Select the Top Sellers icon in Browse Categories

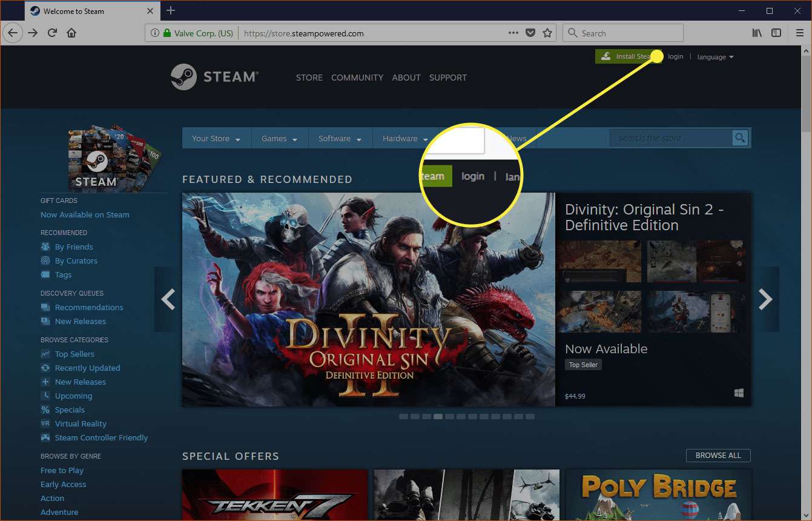[46, 354]
